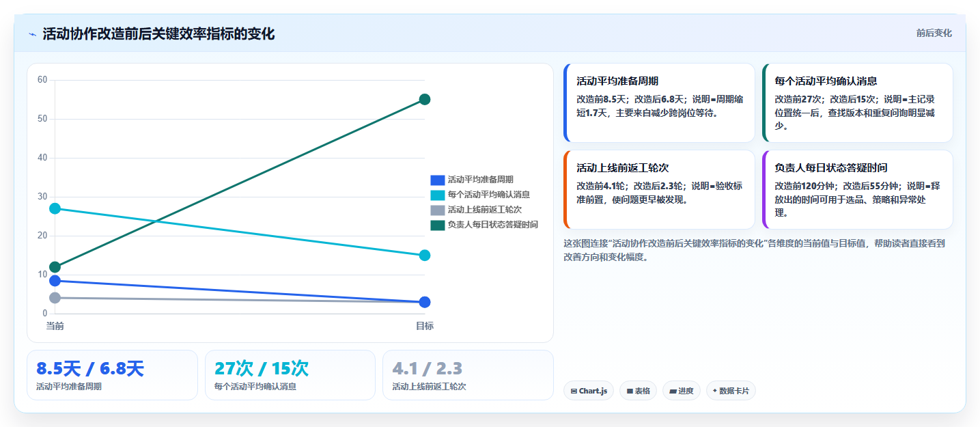Image resolution: width=980 pixels, height=427 pixels.
Task: Select the 活动上线前返工轮次 detail card
Action: pos(659,190)
